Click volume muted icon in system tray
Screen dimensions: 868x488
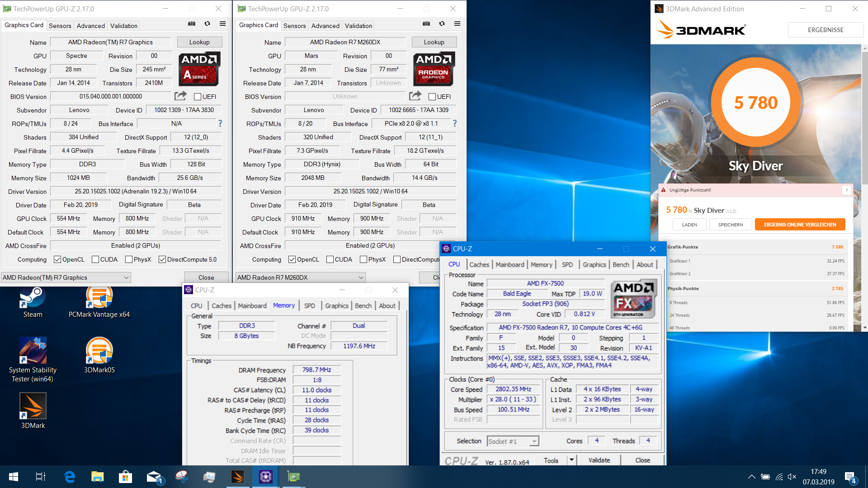792,477
